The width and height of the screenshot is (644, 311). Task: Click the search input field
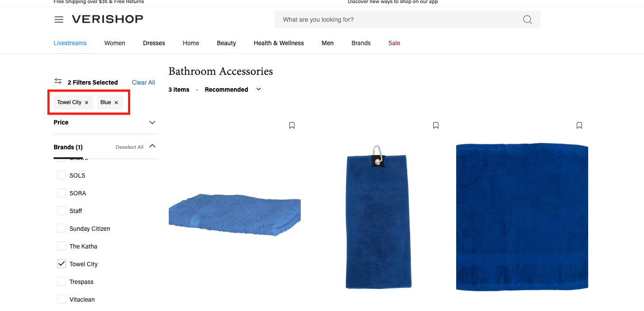click(x=401, y=19)
